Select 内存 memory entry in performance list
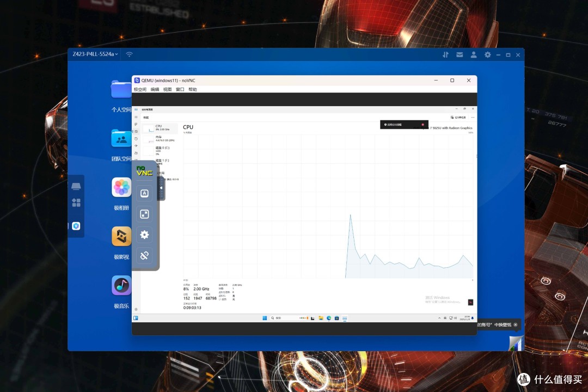The height and width of the screenshot is (392, 588). pos(160,139)
